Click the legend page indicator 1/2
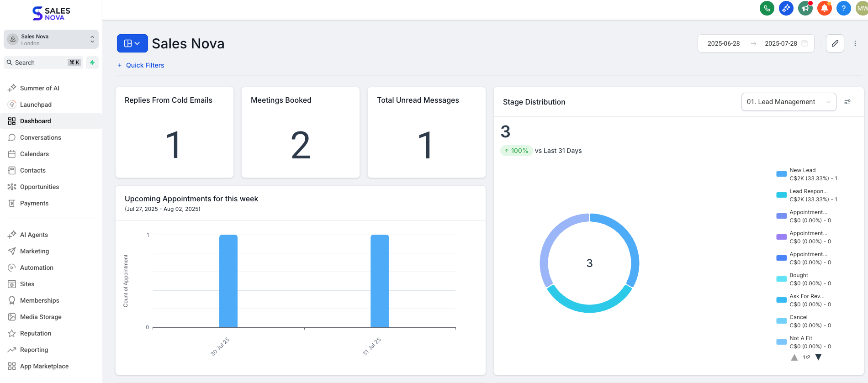Viewport: 868px width, 383px height. tap(806, 357)
